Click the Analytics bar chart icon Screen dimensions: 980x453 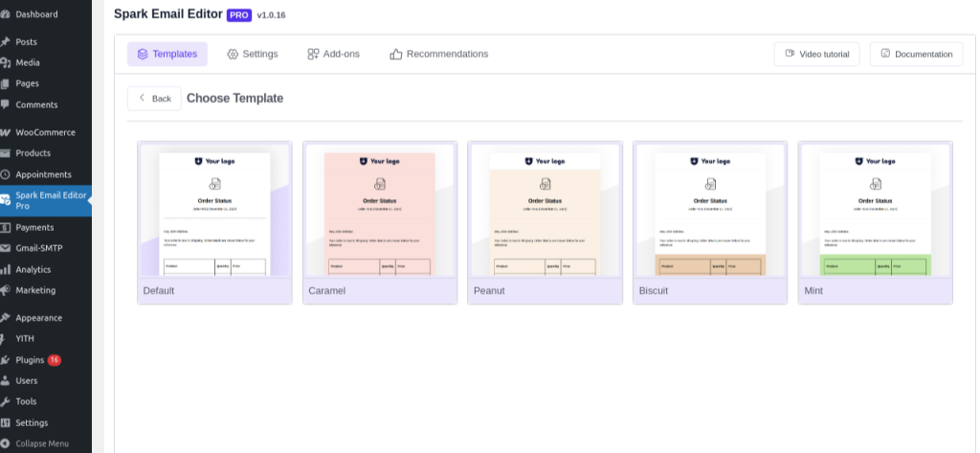click(x=5, y=270)
